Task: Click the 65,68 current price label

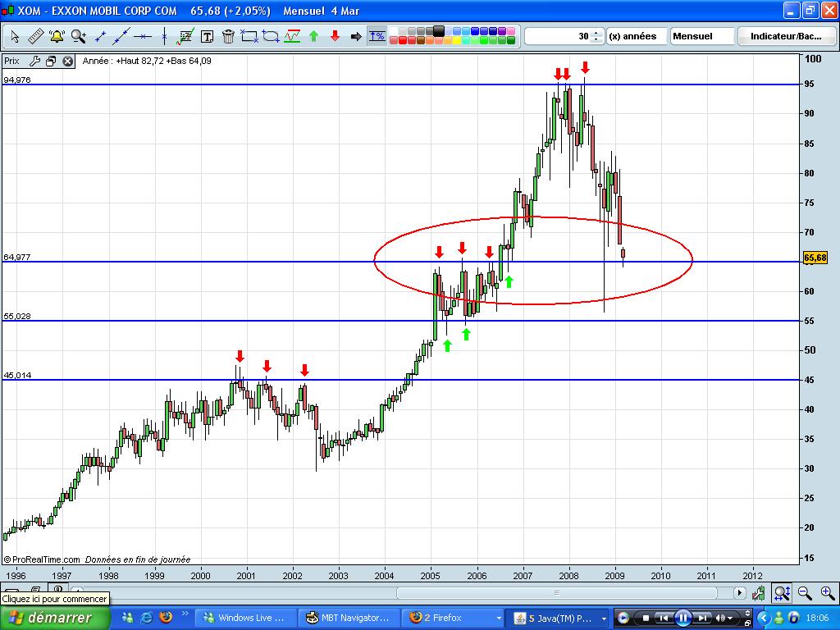Action: tap(815, 258)
